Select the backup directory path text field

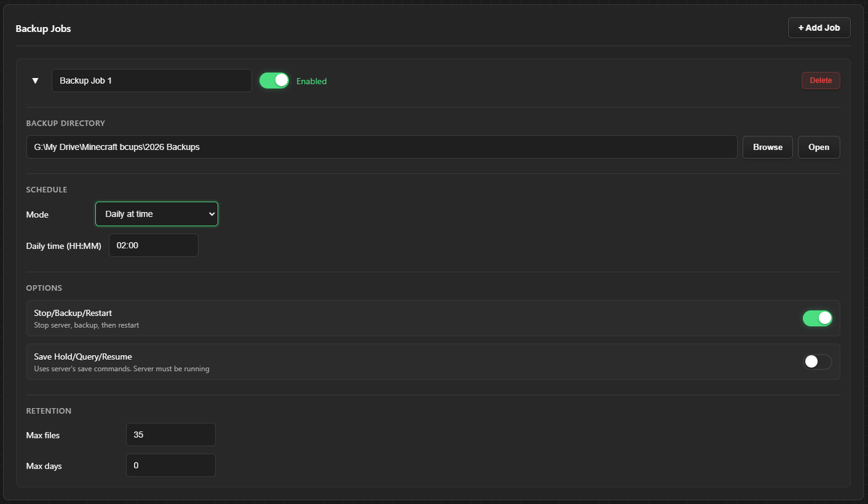(x=381, y=147)
